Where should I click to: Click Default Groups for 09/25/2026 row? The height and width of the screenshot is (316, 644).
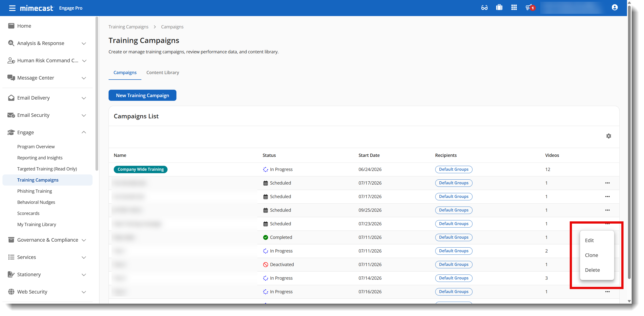coord(454,210)
